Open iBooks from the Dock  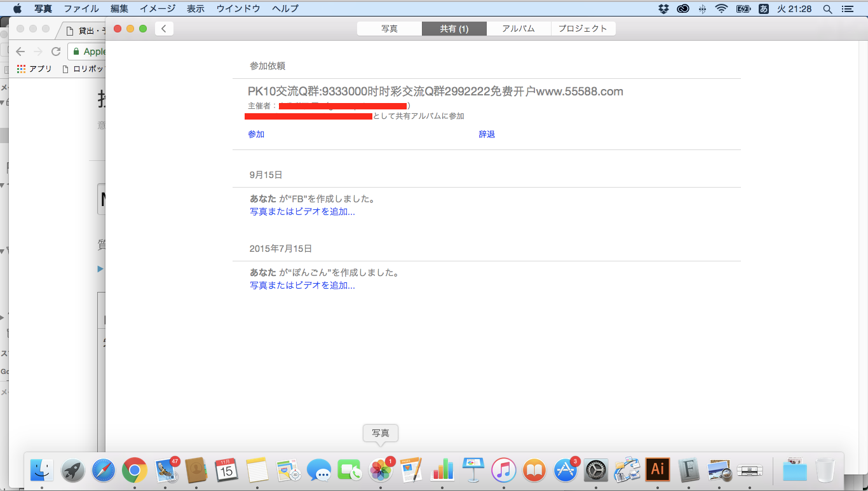pyautogui.click(x=535, y=470)
